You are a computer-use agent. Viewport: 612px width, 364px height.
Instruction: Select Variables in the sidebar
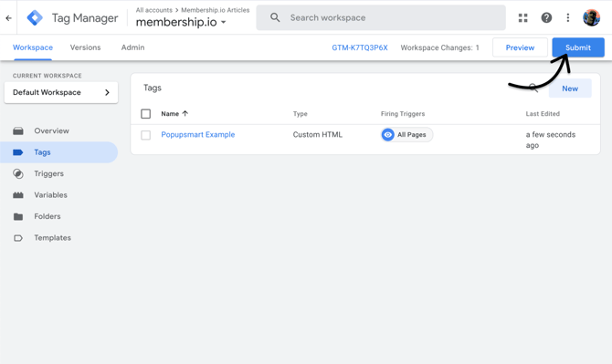50,195
